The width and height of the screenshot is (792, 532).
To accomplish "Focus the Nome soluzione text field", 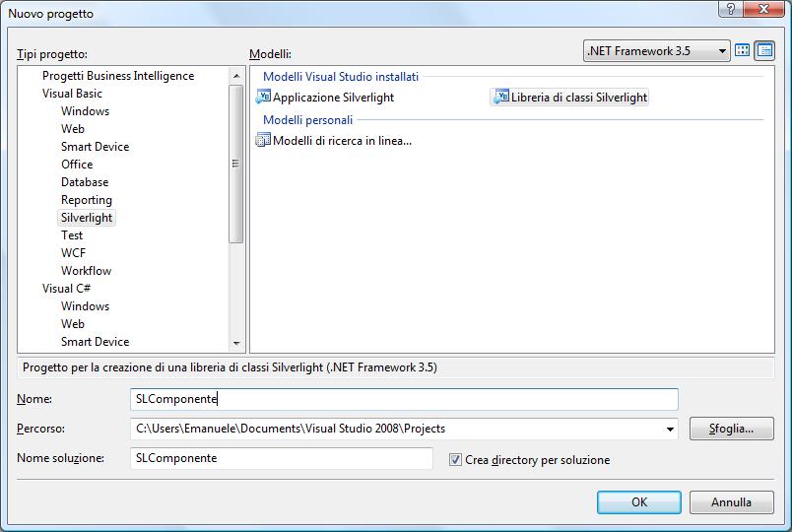I will (x=282, y=458).
